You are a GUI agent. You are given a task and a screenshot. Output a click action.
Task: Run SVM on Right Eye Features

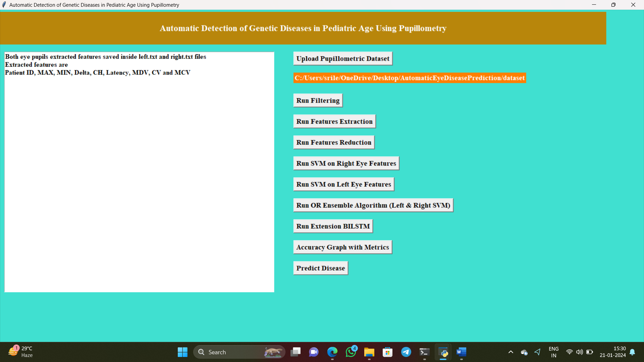(346, 164)
